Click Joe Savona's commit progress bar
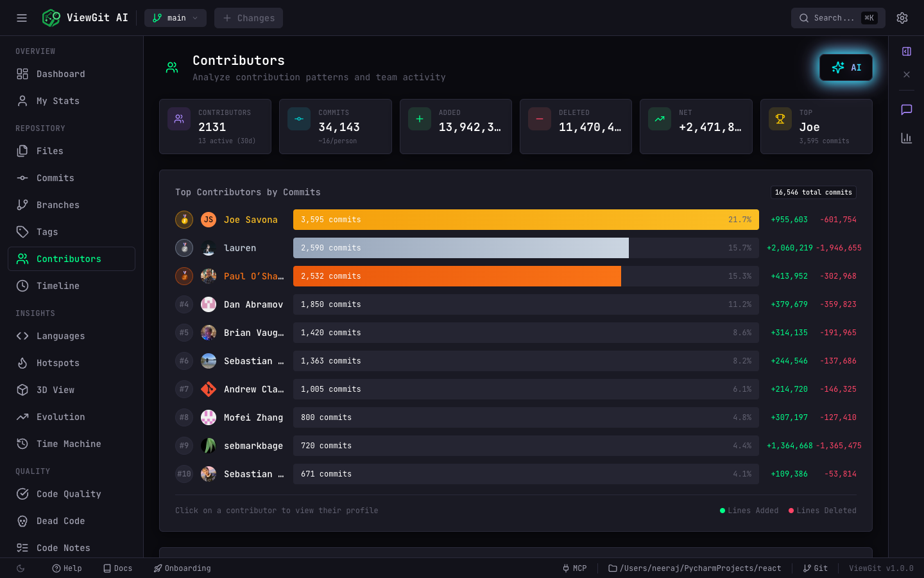 tap(525, 219)
